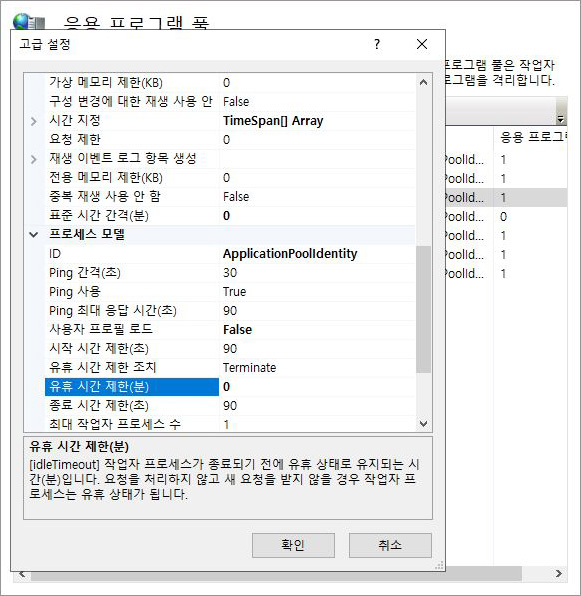Close the 고급 설정 dialog
This screenshot has width=581, height=596.
422,44
